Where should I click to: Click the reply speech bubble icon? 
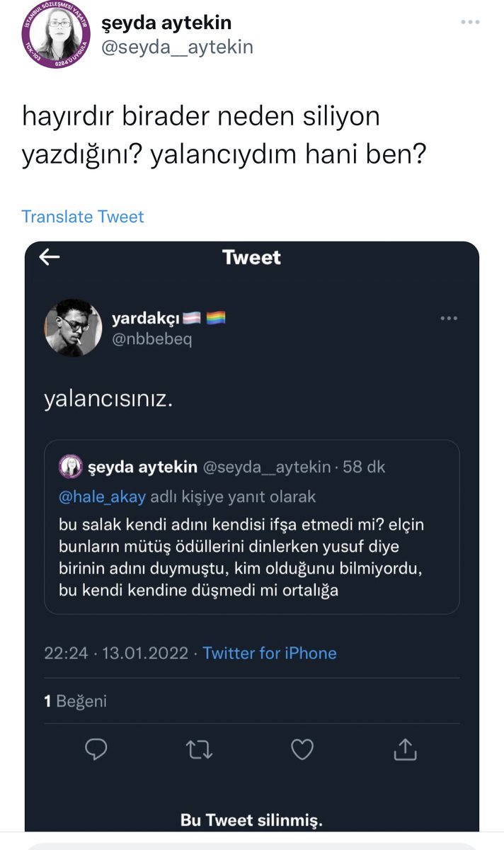[x=96, y=749]
